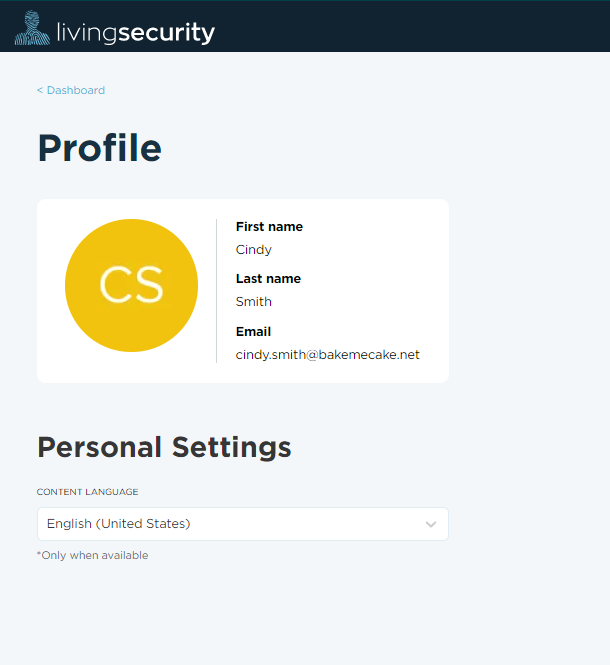Click the email cindy.smith@bakemecake.net
The height and width of the screenshot is (665, 610).
327,355
